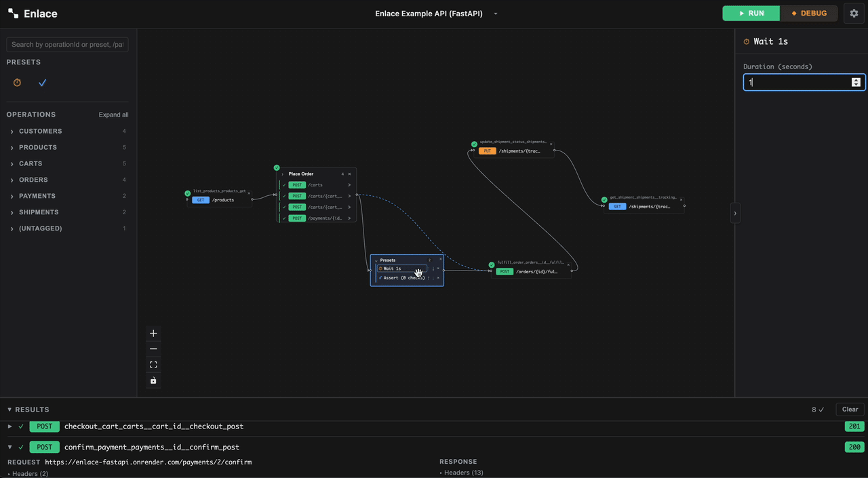Select the Assert (0 checks) step
This screenshot has width=868, height=478.
click(x=402, y=278)
